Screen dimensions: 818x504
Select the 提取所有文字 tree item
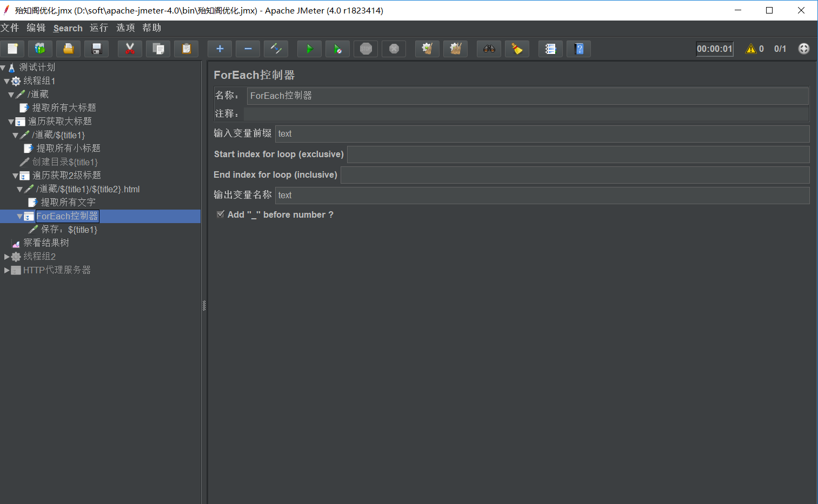68,203
